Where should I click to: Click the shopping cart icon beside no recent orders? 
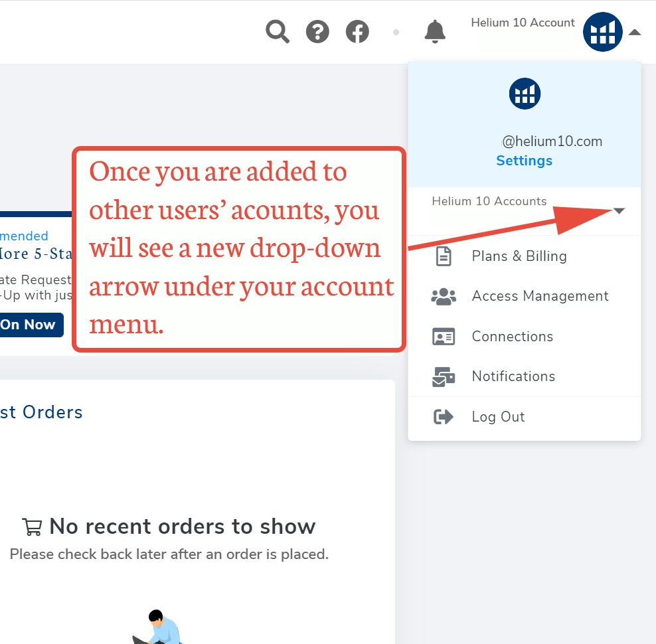click(x=33, y=526)
